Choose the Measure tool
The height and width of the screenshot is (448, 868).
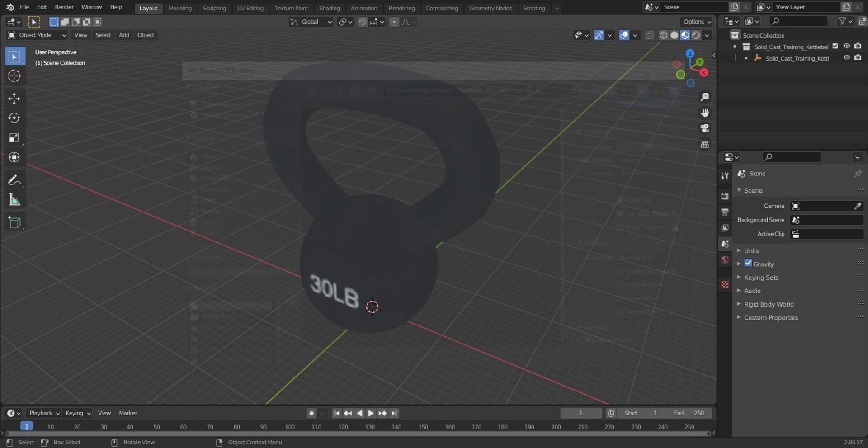point(14,200)
